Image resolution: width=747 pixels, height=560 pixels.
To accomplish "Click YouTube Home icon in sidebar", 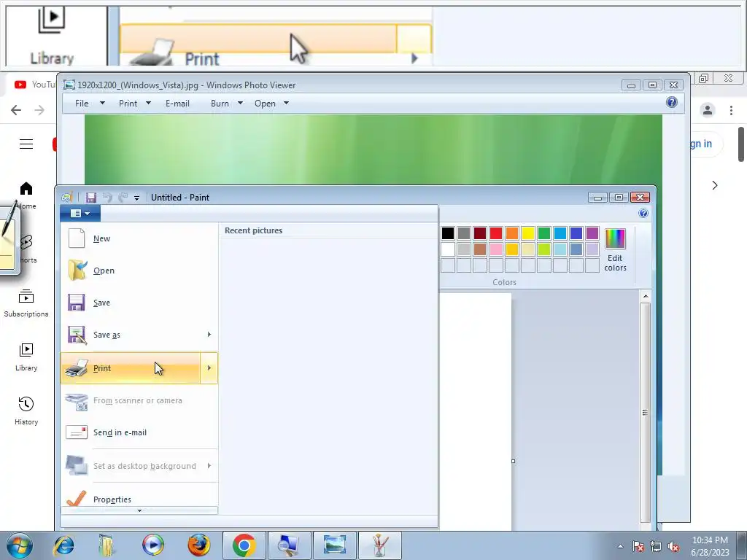I will [26, 189].
